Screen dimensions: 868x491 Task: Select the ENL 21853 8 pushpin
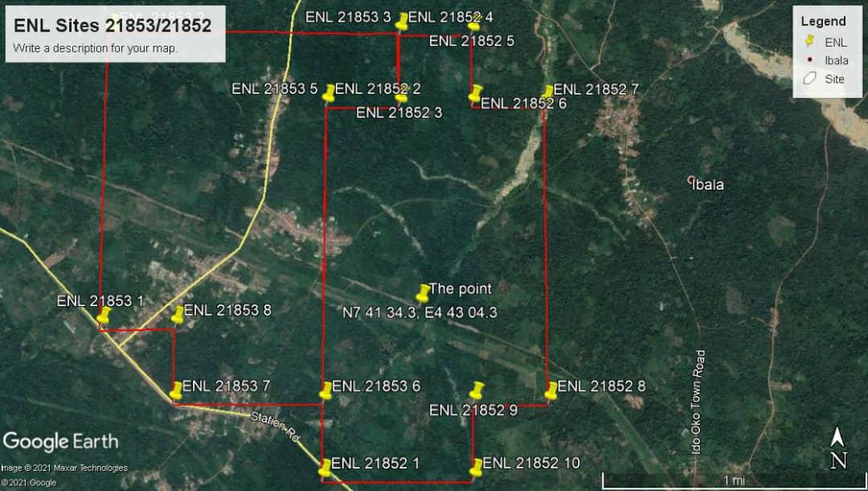pos(178,315)
